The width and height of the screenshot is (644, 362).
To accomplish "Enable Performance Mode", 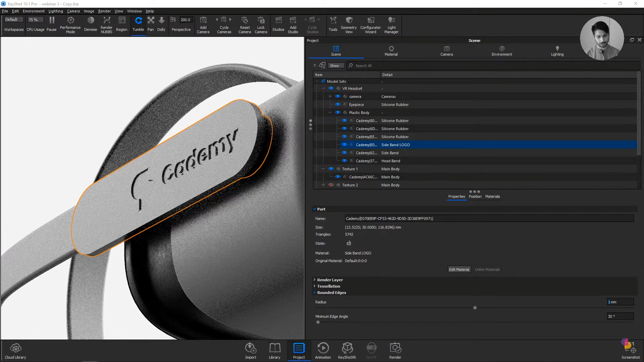I will pos(70,25).
